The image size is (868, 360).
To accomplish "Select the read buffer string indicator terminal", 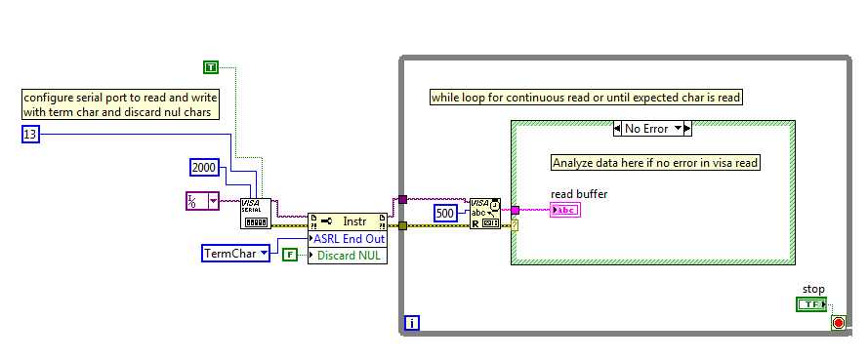I will coord(565,210).
